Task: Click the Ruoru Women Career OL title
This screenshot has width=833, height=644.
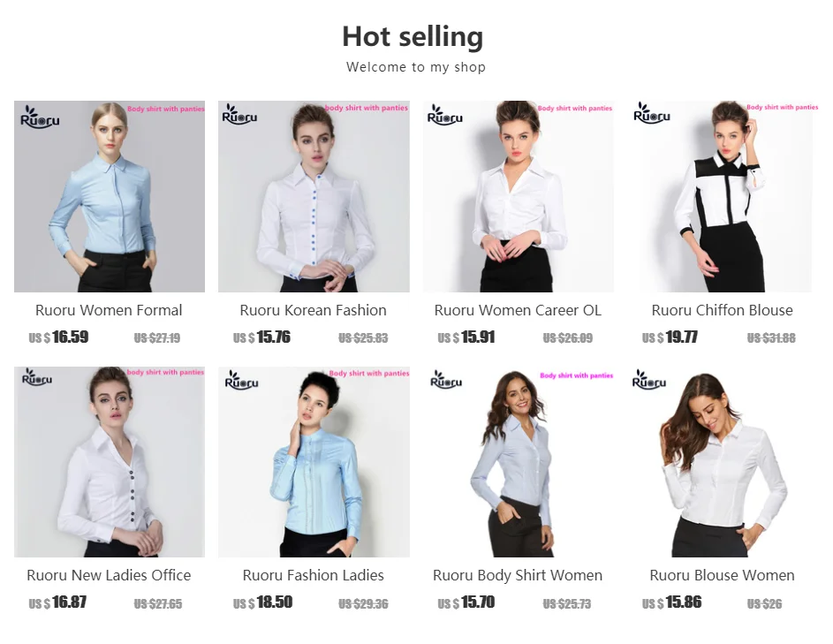Action: [x=518, y=310]
